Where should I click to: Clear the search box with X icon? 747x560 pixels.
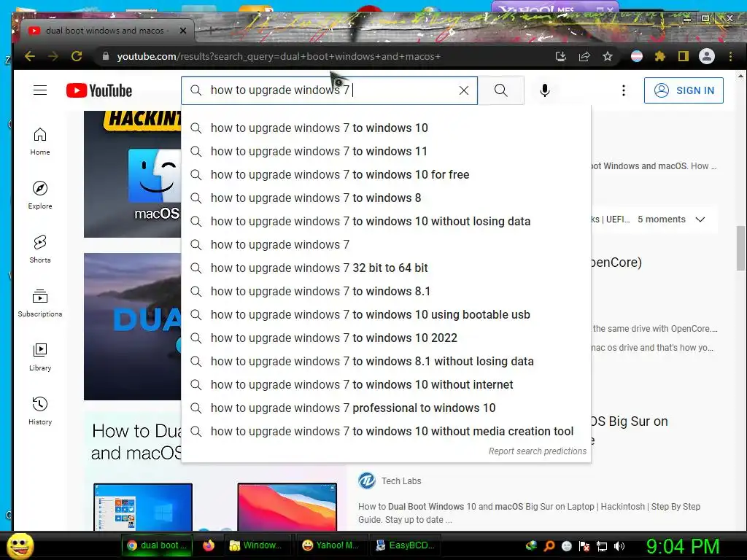coord(463,90)
